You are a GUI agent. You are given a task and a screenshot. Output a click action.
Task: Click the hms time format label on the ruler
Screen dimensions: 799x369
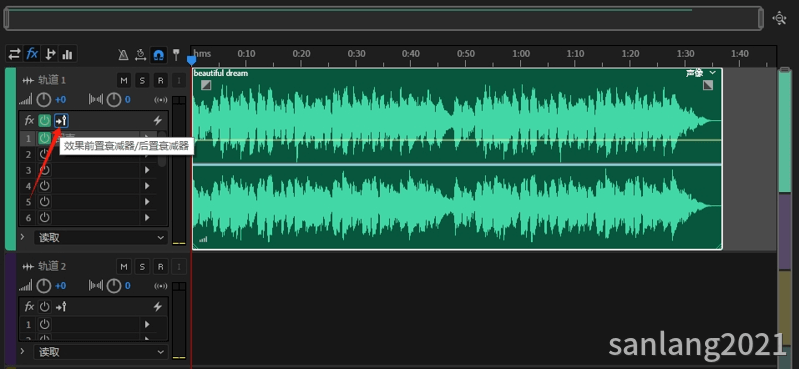[x=203, y=54]
